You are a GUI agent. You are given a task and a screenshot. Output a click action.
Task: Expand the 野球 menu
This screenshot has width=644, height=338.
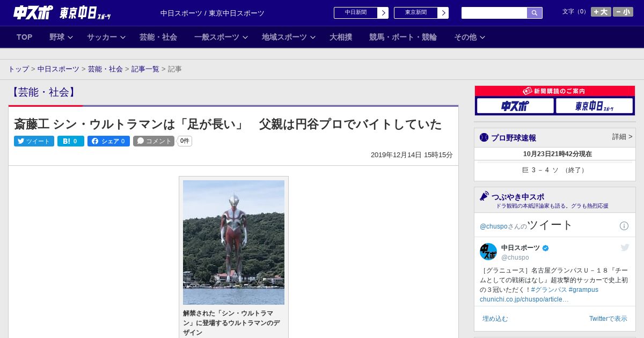coord(61,37)
